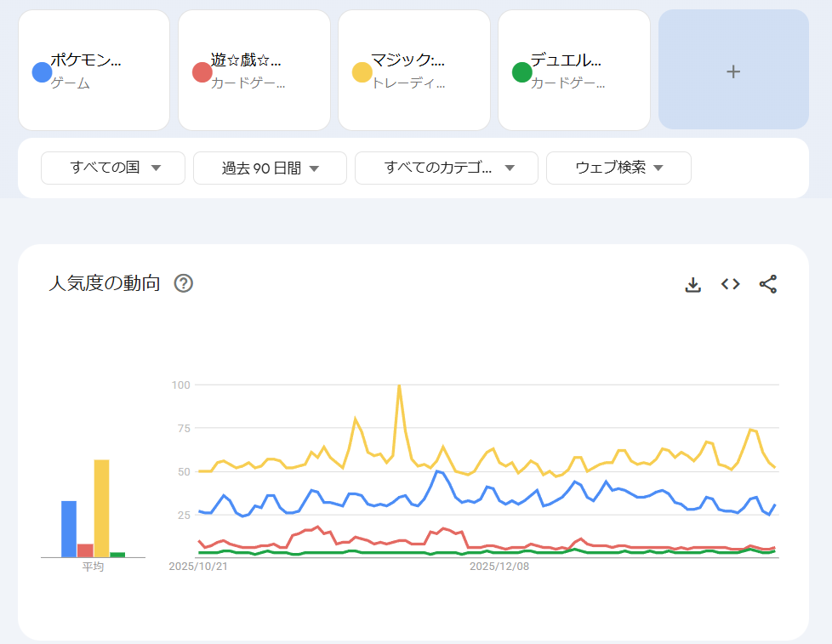
Task: Download the interest over time CSV
Action: (x=692, y=284)
